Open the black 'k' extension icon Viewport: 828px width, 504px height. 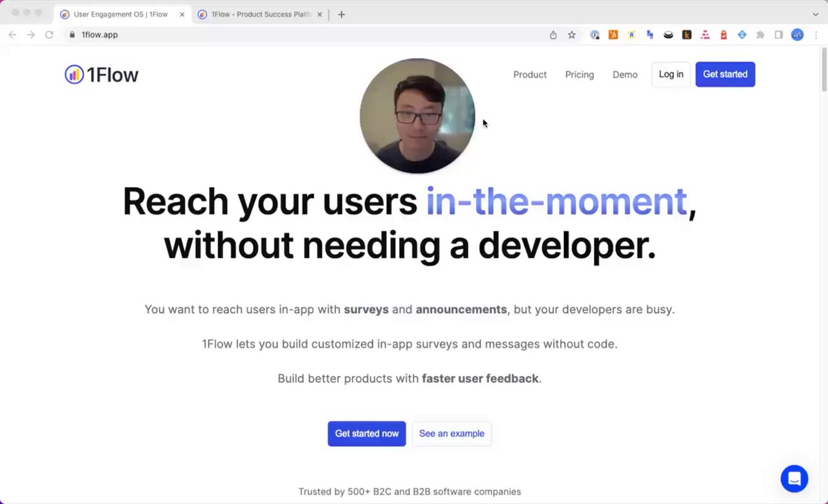coord(687,35)
